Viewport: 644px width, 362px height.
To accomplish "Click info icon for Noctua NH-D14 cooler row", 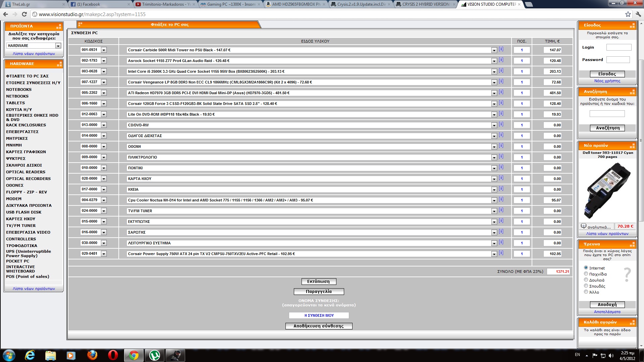I will point(501,199).
